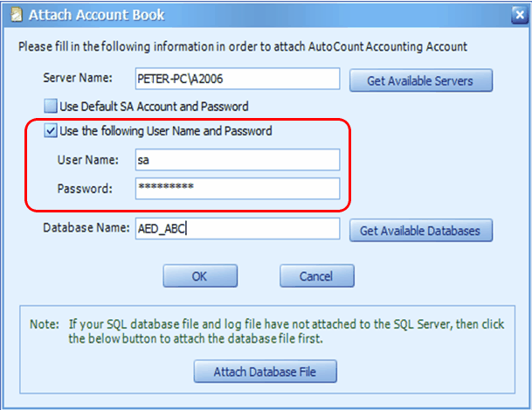Click the Server Name label
Screen dimensions: 532x410
tap(78, 78)
